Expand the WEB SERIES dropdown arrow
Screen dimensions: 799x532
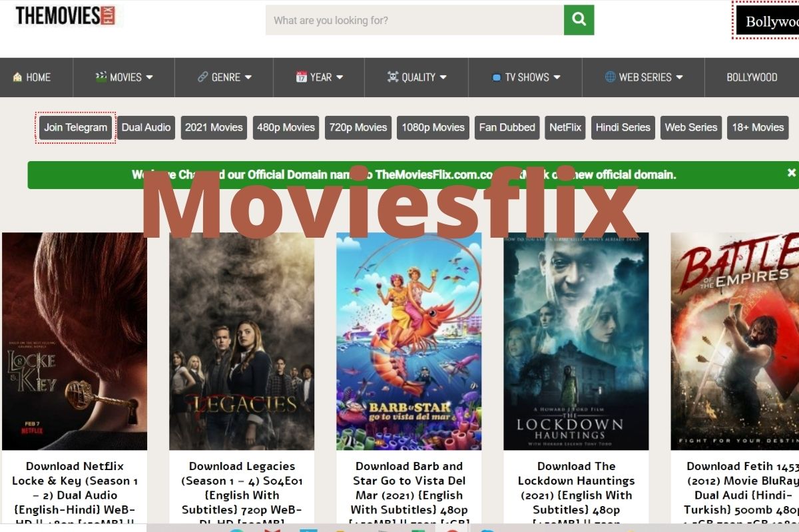679,77
